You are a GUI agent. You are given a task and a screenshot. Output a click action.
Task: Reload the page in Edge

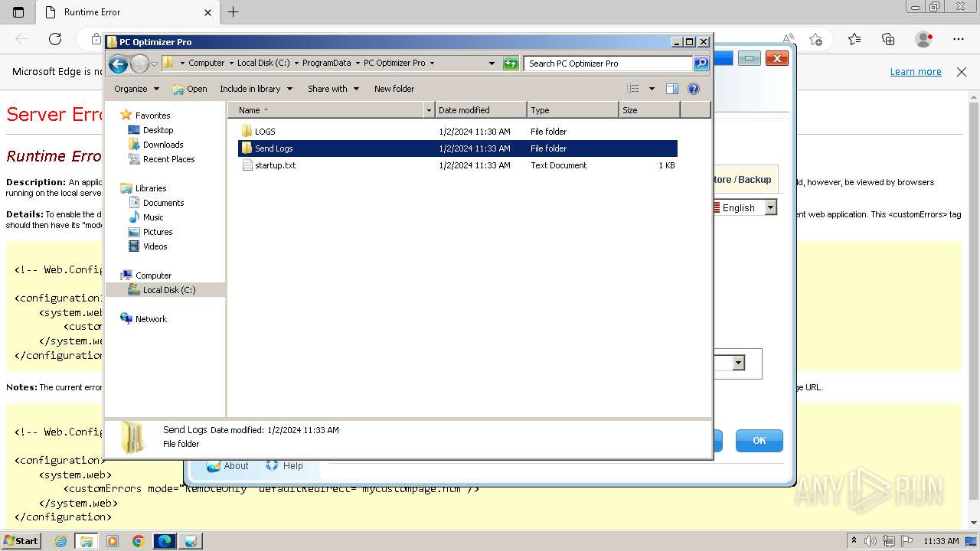[55, 39]
